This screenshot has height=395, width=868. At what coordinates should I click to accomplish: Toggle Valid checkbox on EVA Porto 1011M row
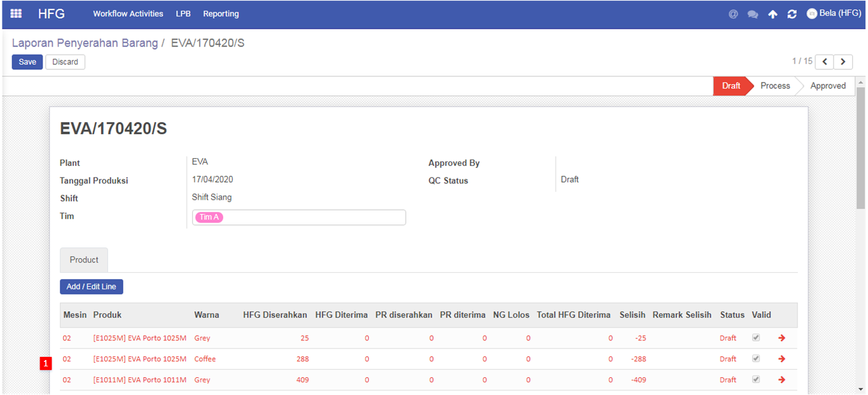pos(756,380)
